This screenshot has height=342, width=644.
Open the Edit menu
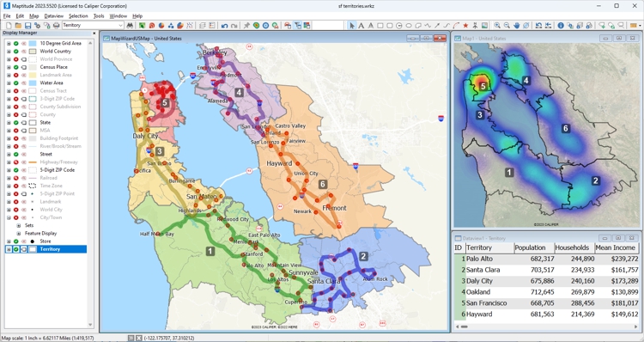tap(20, 16)
